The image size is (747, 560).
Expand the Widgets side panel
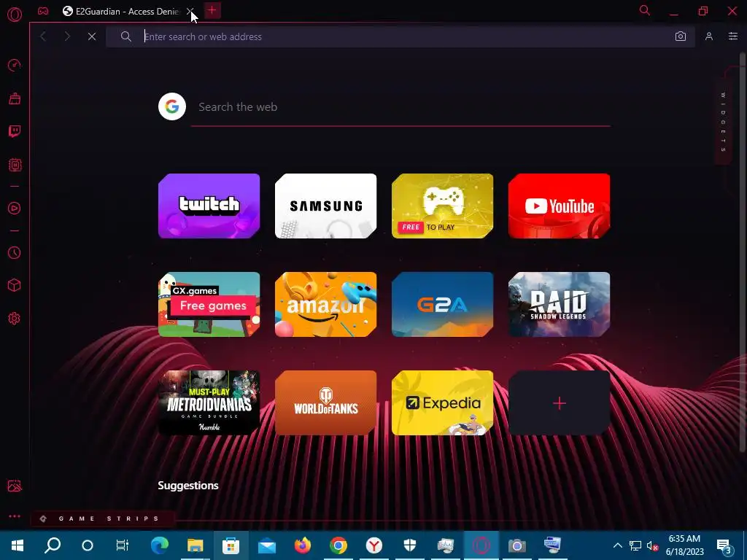coord(723,122)
